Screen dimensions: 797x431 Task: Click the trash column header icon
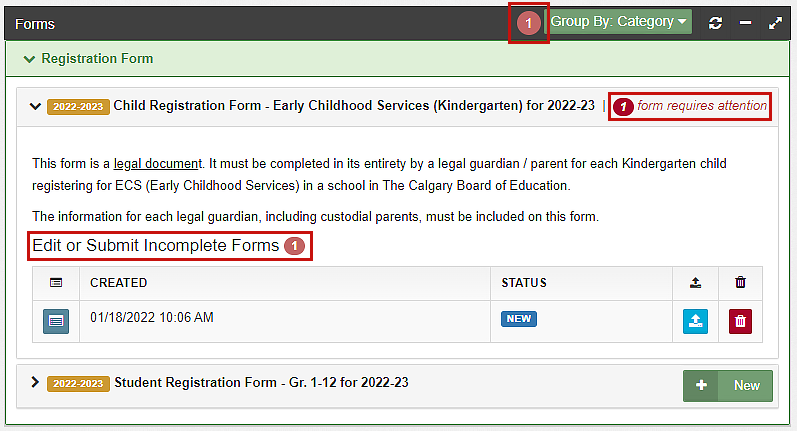(741, 283)
